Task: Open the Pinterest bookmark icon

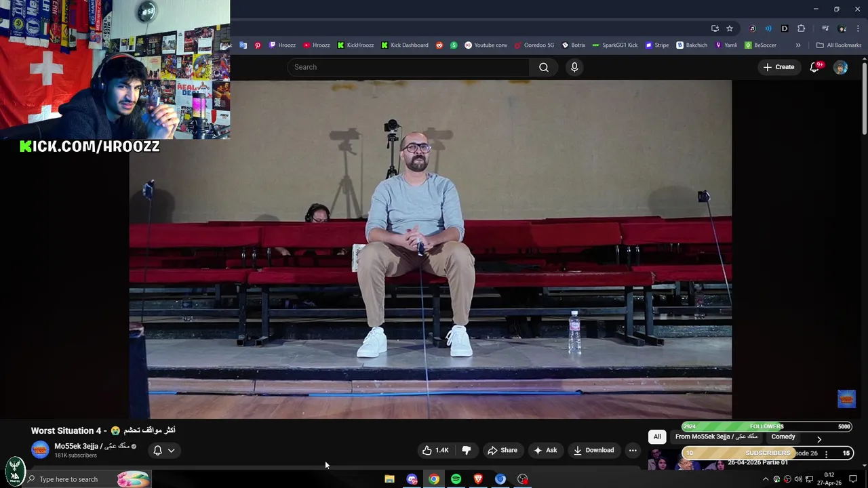Action: pos(258,45)
